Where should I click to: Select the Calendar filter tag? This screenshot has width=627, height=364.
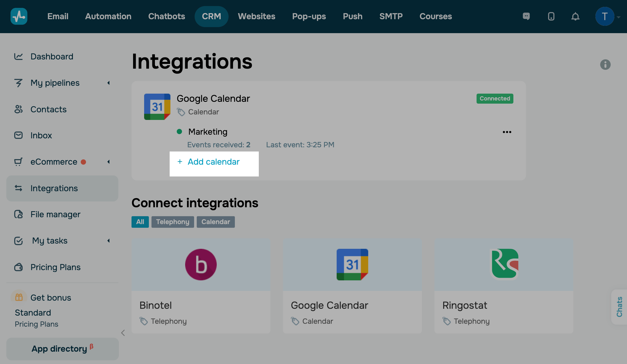coord(216,222)
